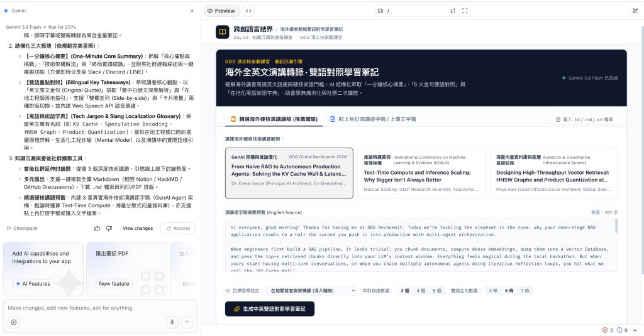Click the Gemini 3.8 Flash 已就緒 status

(590, 78)
